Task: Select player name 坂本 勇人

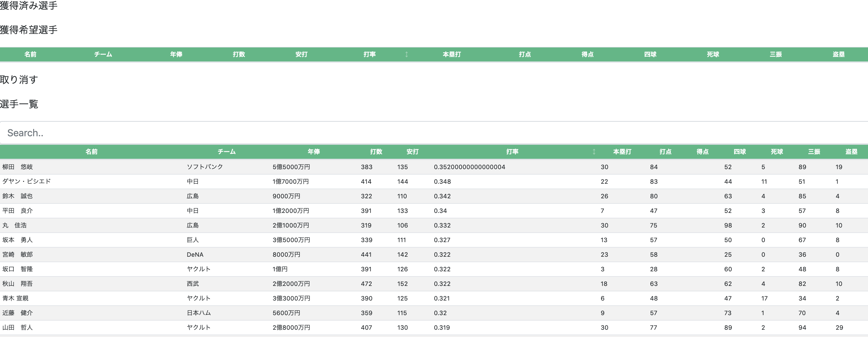Action: click(18, 240)
